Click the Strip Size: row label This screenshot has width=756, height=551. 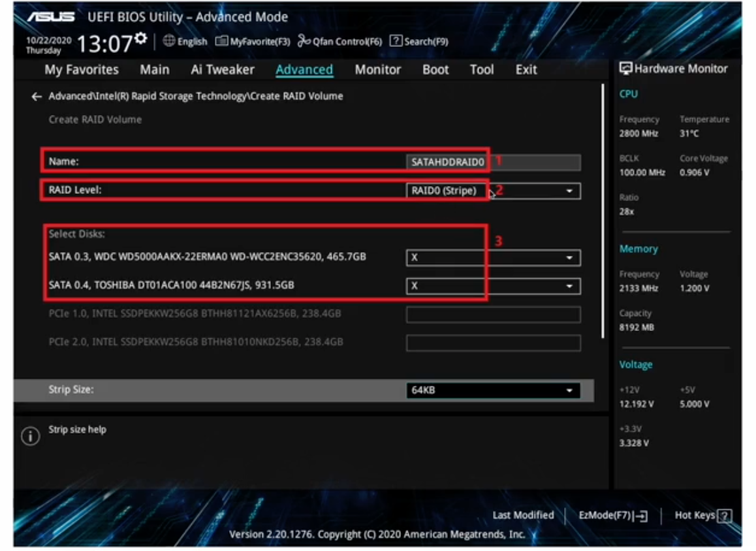click(x=71, y=390)
